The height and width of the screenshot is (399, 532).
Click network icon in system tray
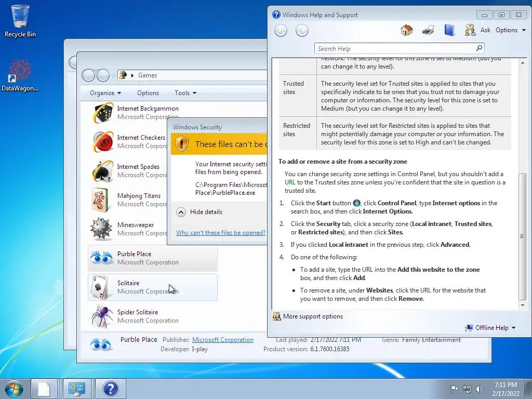coord(467,389)
